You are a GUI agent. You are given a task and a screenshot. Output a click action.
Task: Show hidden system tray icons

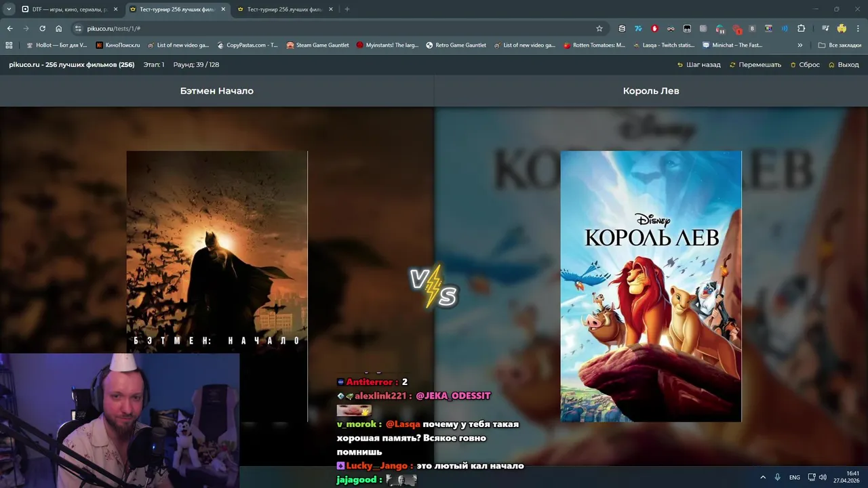coord(762,477)
